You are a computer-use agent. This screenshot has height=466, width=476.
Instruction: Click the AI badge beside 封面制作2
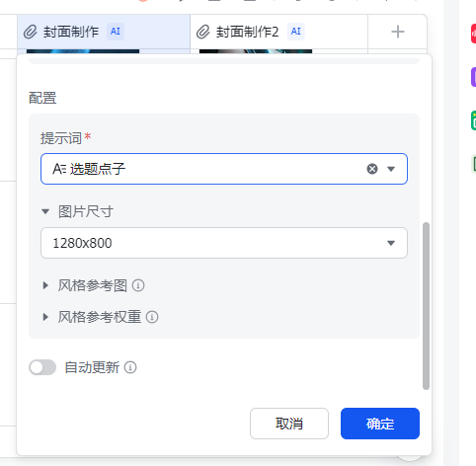[295, 32]
